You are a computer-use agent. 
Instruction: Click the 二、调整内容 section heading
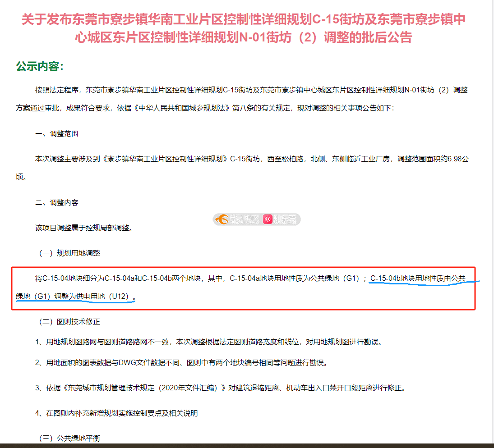click(57, 202)
